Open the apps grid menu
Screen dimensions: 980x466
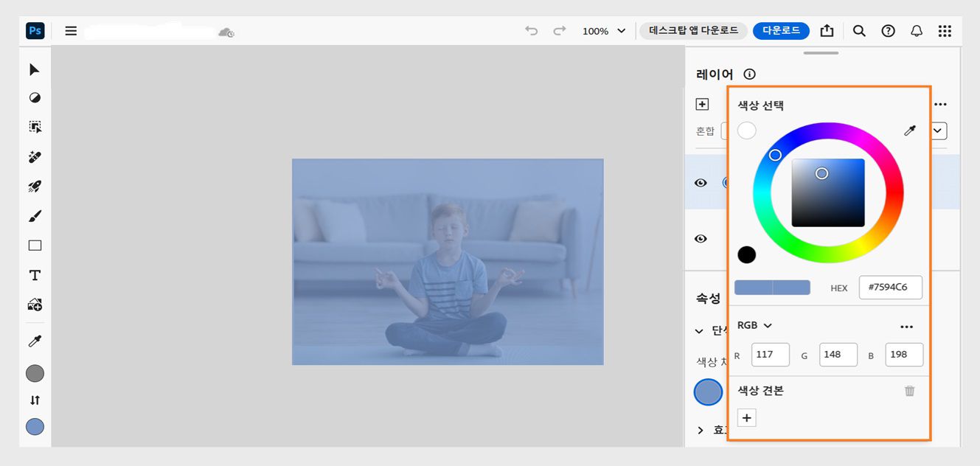945,31
